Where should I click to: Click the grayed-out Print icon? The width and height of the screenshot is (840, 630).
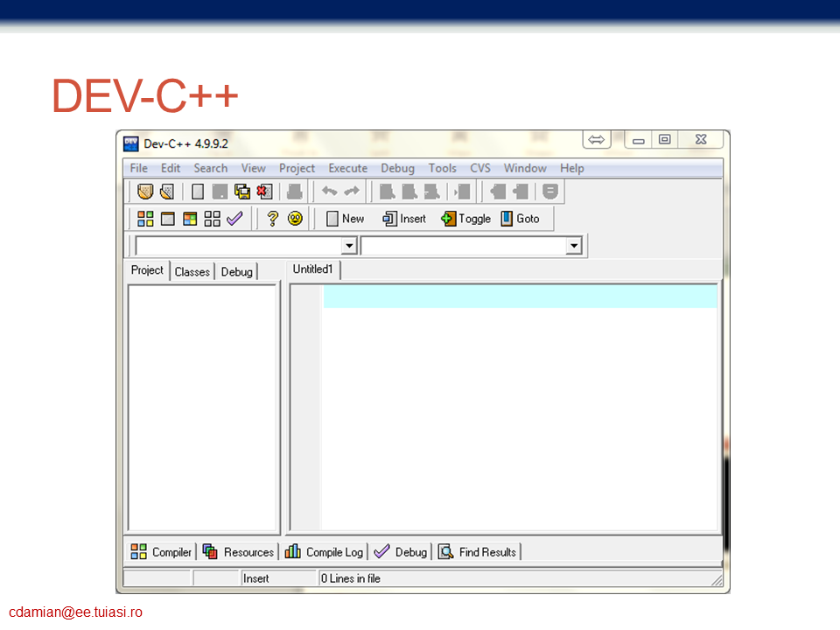click(x=295, y=192)
